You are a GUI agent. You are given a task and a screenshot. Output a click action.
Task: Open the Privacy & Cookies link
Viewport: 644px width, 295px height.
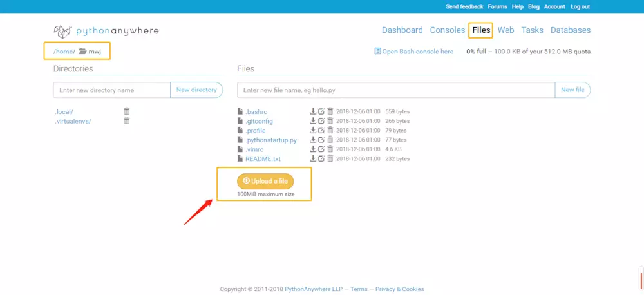(x=400, y=289)
